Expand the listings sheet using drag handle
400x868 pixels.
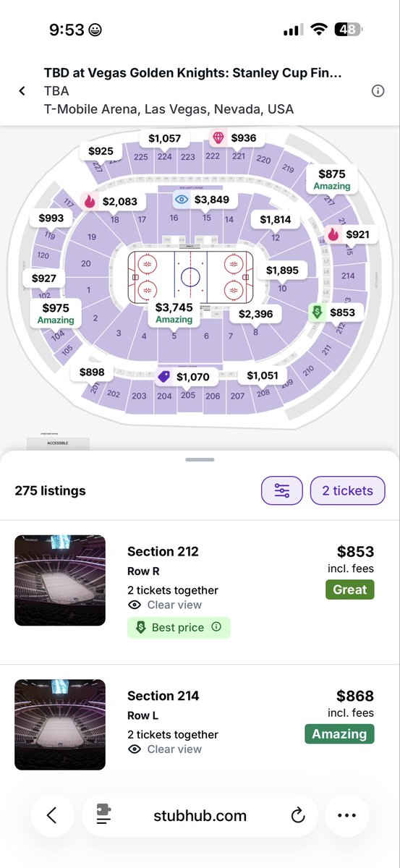[x=200, y=459]
